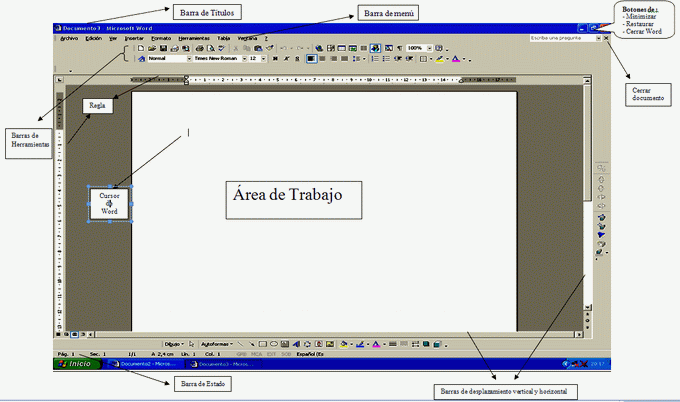Switch to Documento3 taskbar button
The height and width of the screenshot is (402, 680).
point(225,364)
